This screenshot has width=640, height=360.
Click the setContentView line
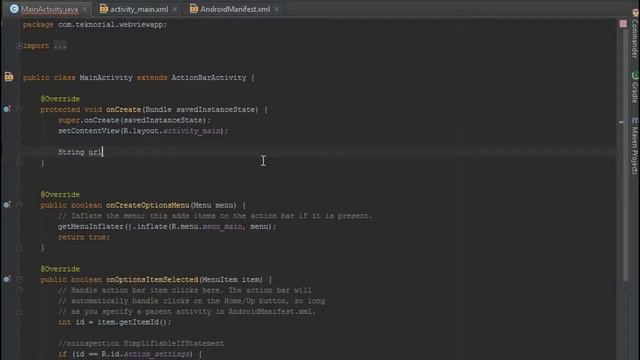point(143,131)
